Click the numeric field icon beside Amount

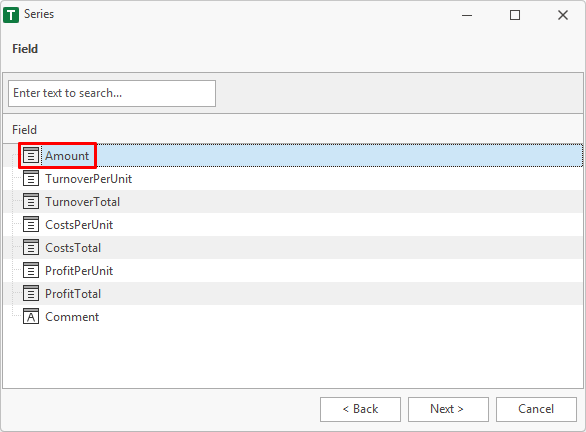click(31, 155)
